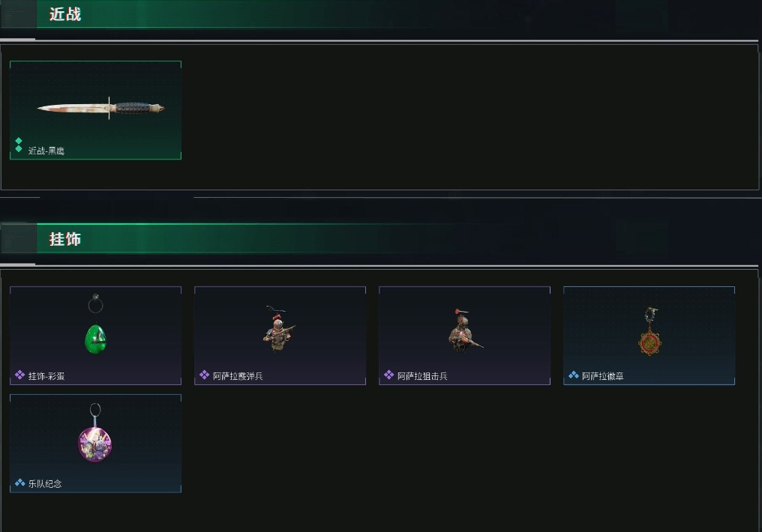762x532 pixels.
Task: Click the 阿萨拉狙击兵 item label
Action: coord(422,376)
